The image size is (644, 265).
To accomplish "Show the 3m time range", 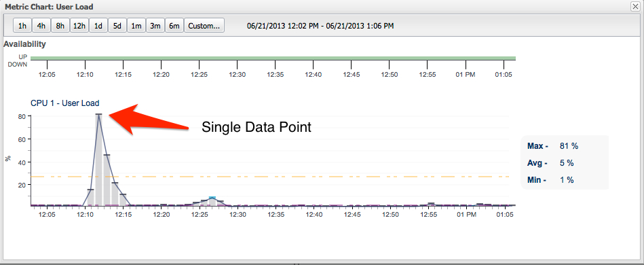I will (155, 26).
